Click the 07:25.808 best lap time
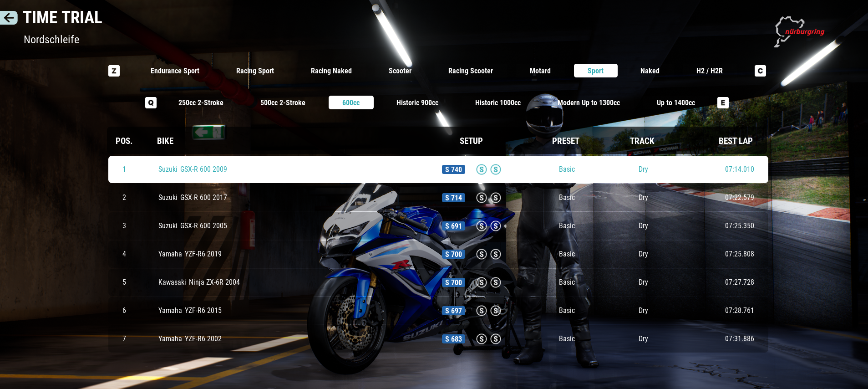The height and width of the screenshot is (389, 868). click(x=740, y=254)
